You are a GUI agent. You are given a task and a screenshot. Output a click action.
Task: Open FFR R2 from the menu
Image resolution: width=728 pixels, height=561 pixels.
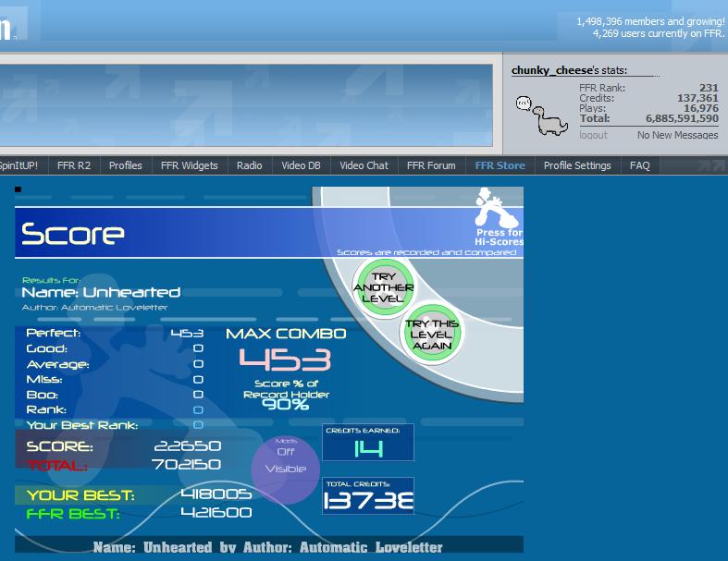[74, 165]
